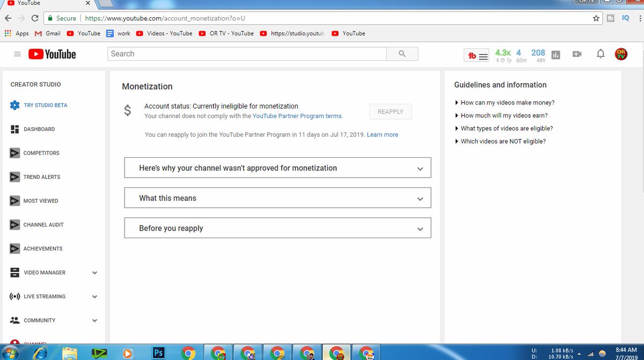Image resolution: width=644 pixels, height=360 pixels.
Task: Click the 4 views 60m stat
Action: pos(521,55)
